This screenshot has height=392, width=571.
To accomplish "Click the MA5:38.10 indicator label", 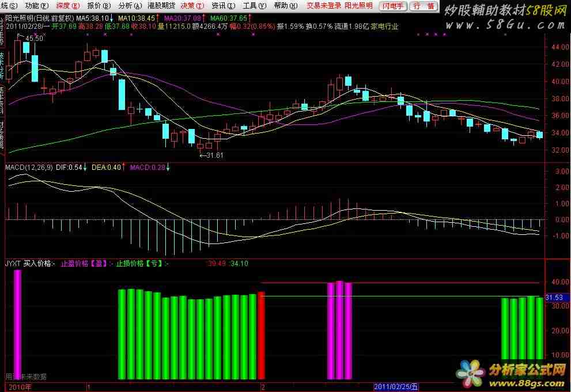I will (x=93, y=18).
